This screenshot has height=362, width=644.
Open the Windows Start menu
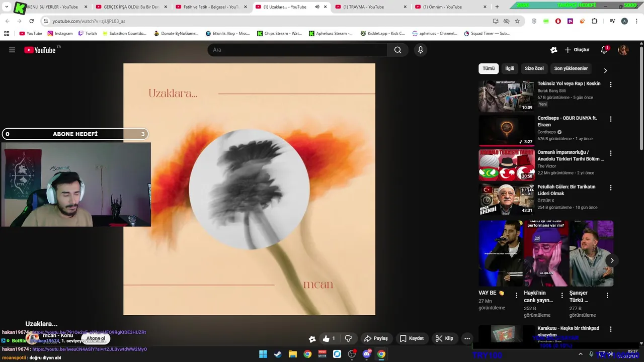click(263, 354)
